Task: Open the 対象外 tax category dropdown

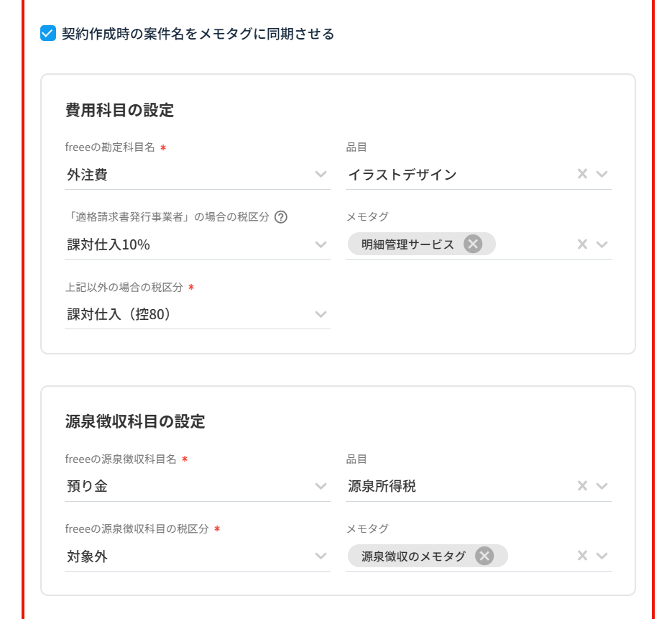Action: pos(321,556)
